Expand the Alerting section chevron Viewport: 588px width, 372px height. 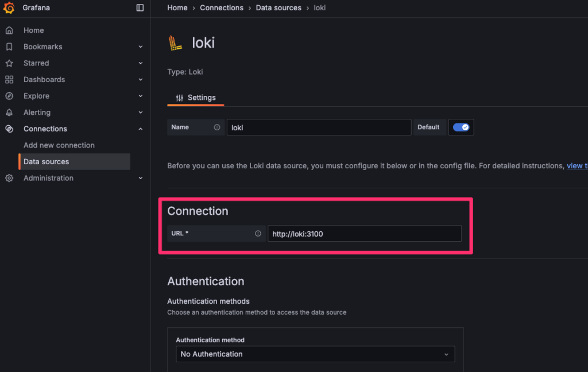[x=141, y=113]
